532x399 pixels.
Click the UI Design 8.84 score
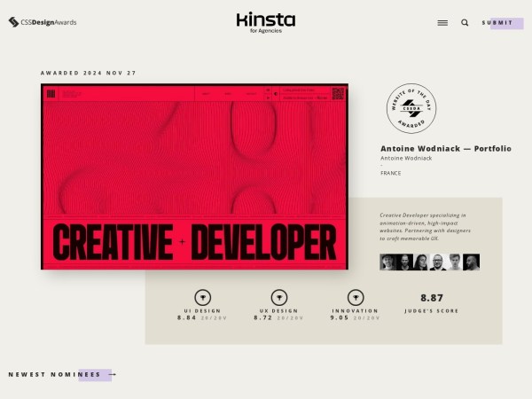point(191,317)
